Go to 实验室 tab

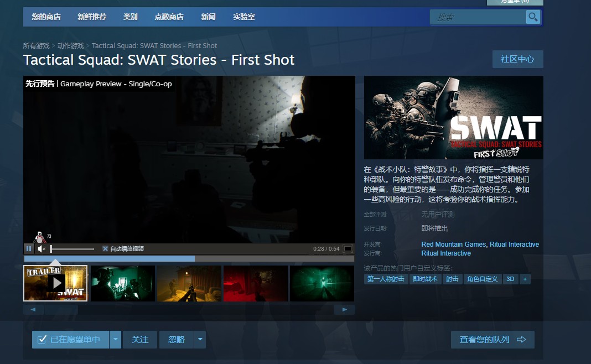click(x=244, y=17)
